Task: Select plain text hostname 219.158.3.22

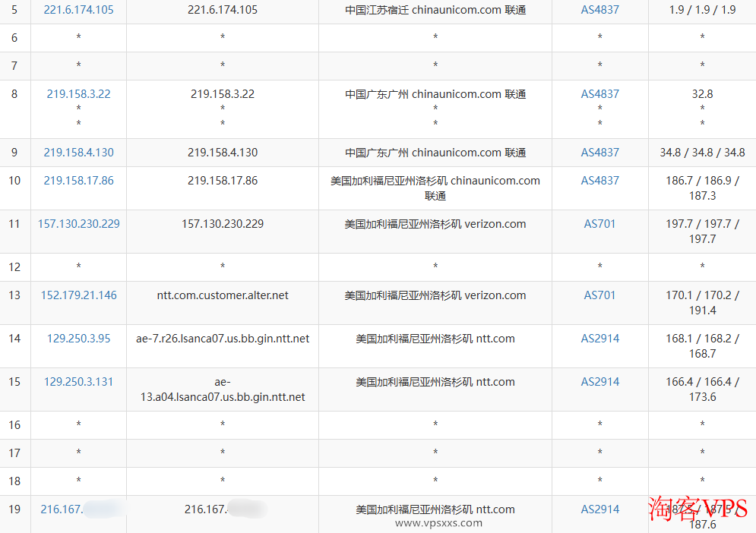Action: [223, 94]
